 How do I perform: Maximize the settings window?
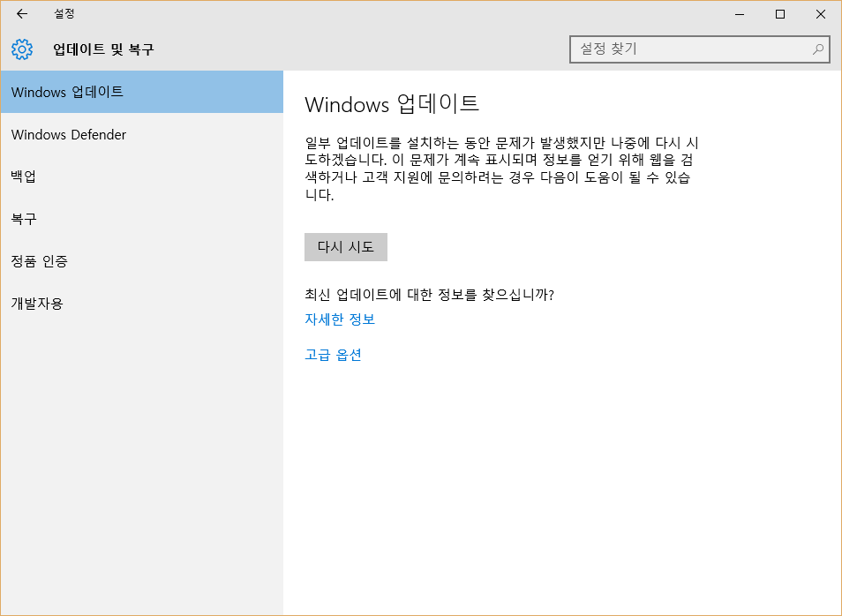(780, 14)
